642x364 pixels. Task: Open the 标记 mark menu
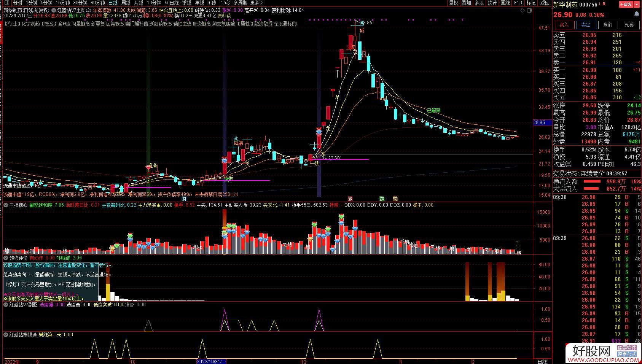[x=531, y=3]
